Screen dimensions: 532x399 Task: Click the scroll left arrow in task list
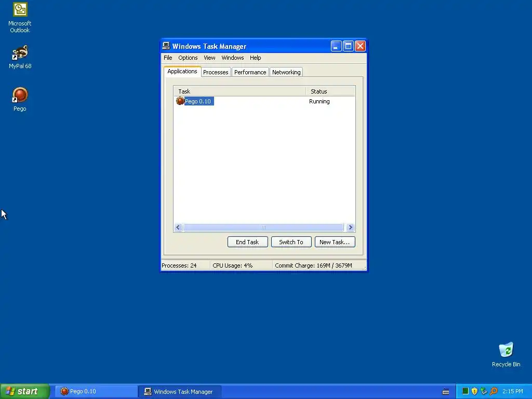click(x=178, y=228)
